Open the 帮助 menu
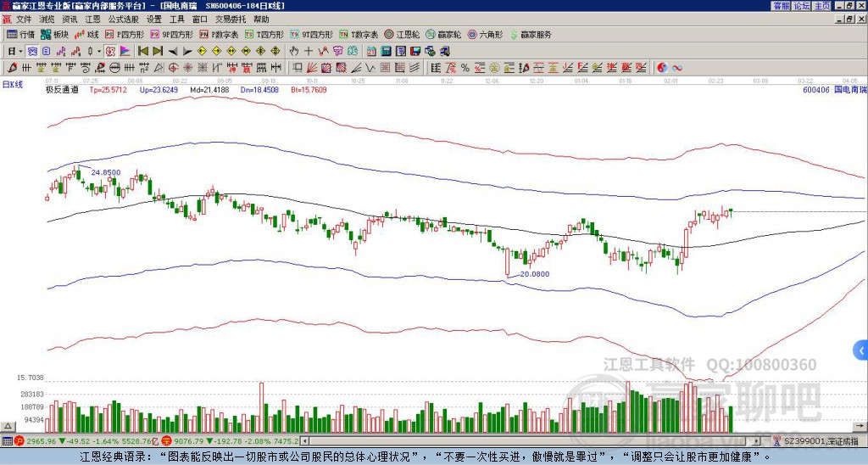The image size is (868, 465). tap(261, 20)
